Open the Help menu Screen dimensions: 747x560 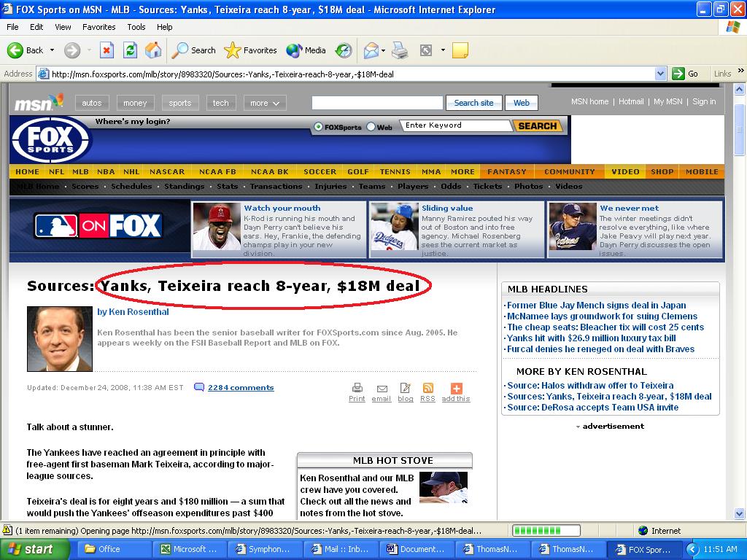pyautogui.click(x=164, y=27)
